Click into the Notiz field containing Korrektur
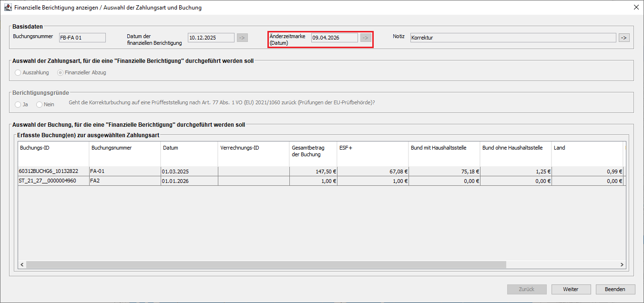The height and width of the screenshot is (303, 644). point(512,38)
